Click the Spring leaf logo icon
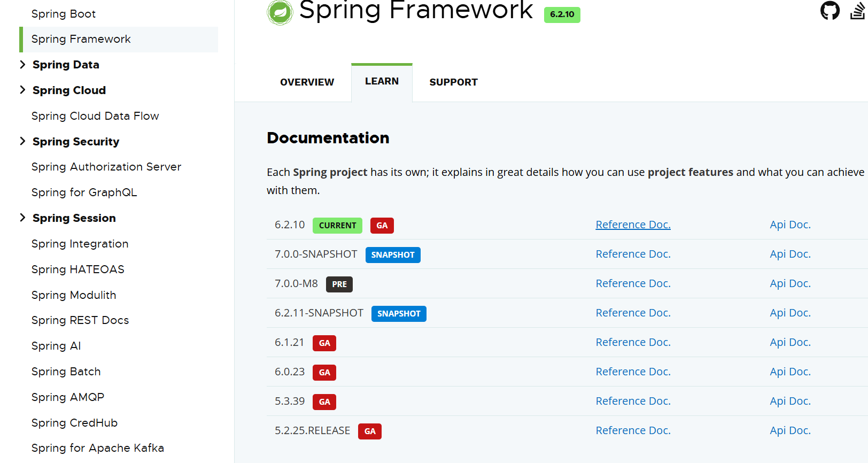Screen dimensions: 868x463 280,12
